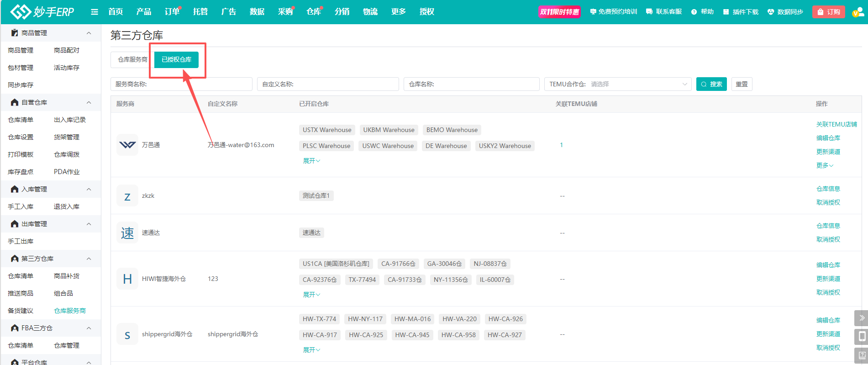This screenshot has height=365, width=868.
Task: Click 取消授权 for zkzk
Action: pos(828,202)
